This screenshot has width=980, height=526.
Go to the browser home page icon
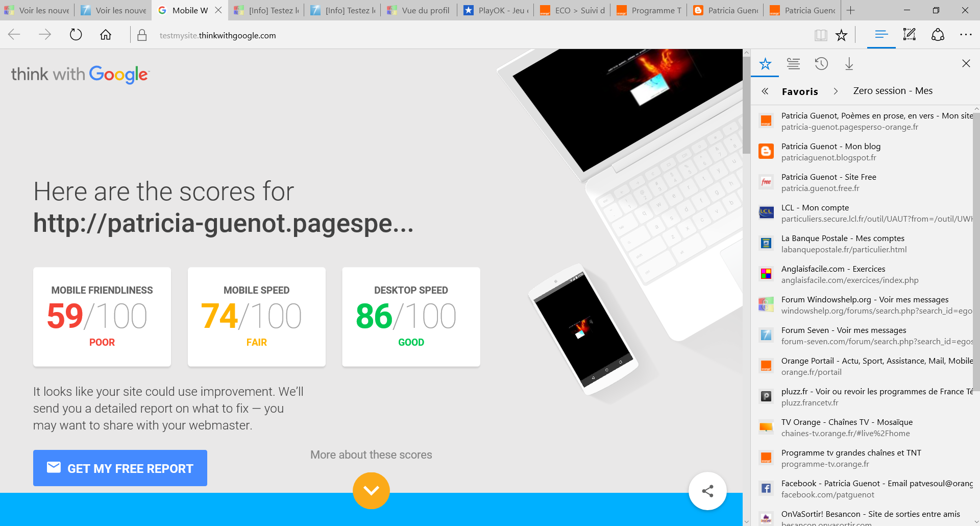point(106,35)
